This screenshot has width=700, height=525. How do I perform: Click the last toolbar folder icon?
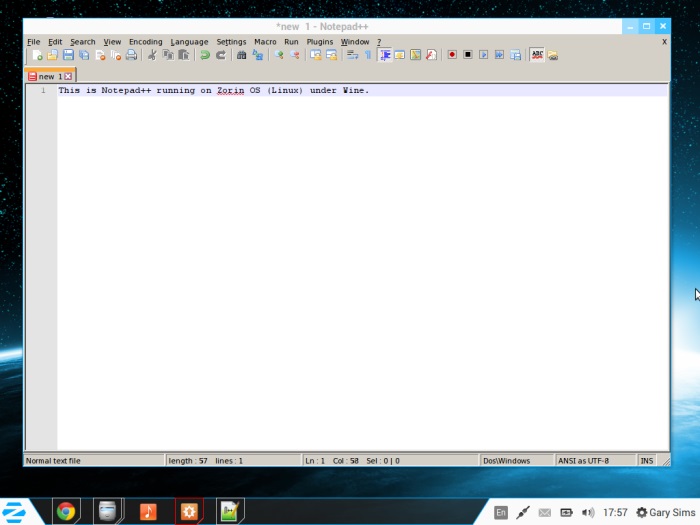click(x=553, y=55)
